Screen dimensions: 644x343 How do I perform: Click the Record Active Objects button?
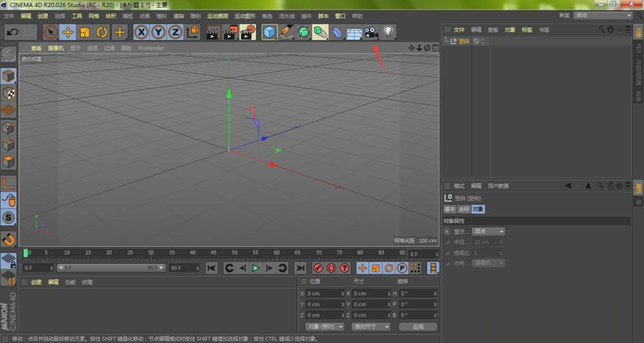318,268
